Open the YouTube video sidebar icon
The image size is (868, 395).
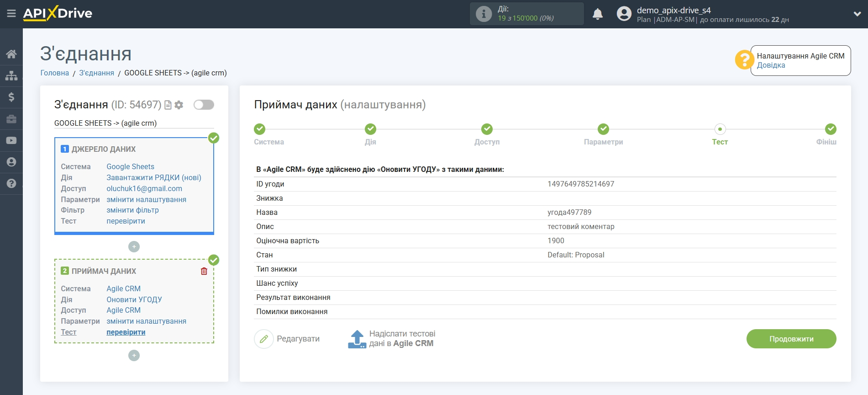11,140
